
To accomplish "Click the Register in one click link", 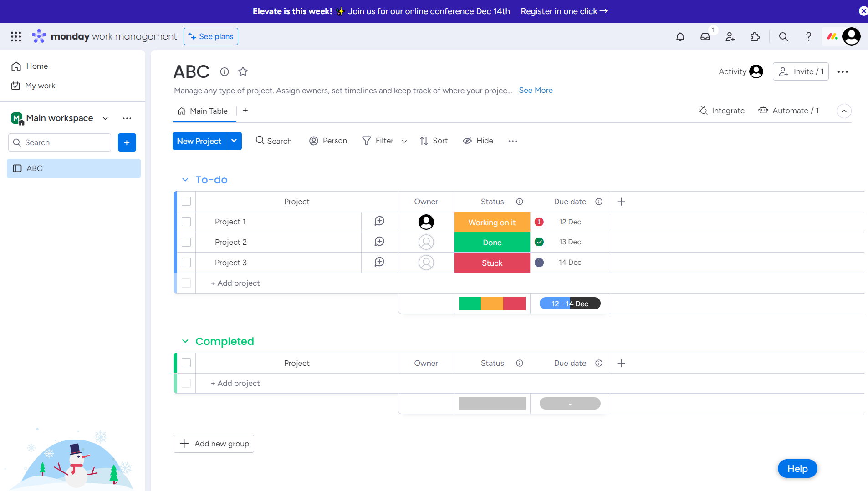I will click(563, 11).
